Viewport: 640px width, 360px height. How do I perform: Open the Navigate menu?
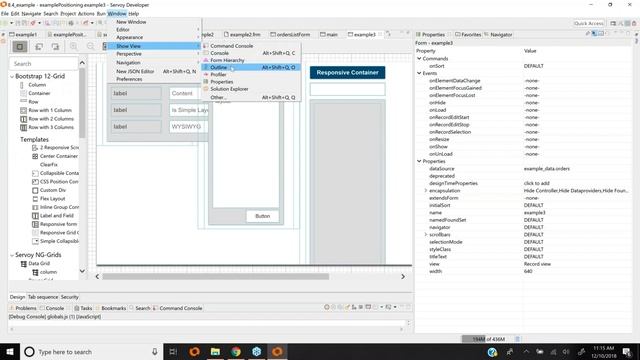tap(31, 13)
